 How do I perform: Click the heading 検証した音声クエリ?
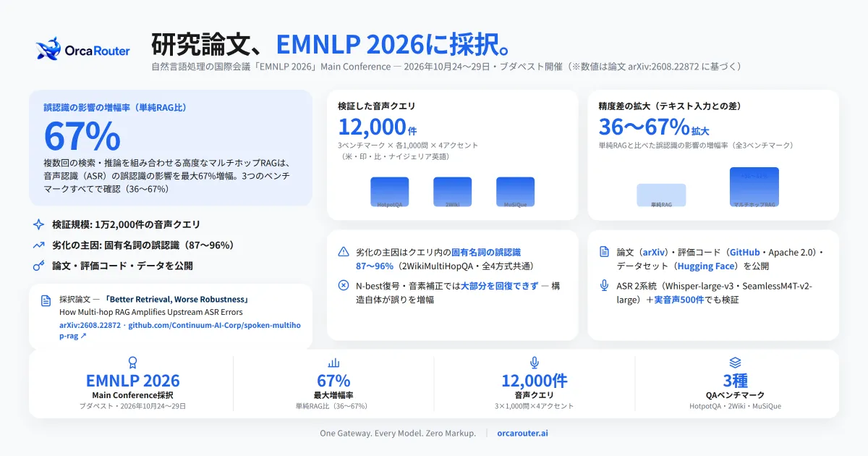(x=377, y=106)
